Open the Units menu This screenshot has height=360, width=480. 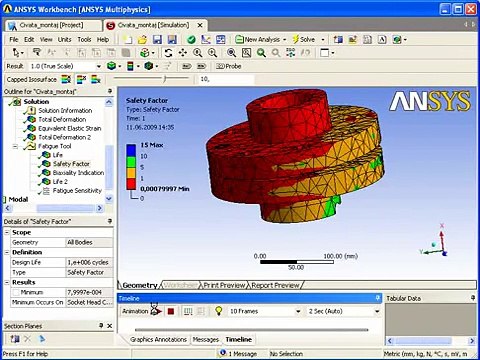pyautogui.click(x=64, y=40)
